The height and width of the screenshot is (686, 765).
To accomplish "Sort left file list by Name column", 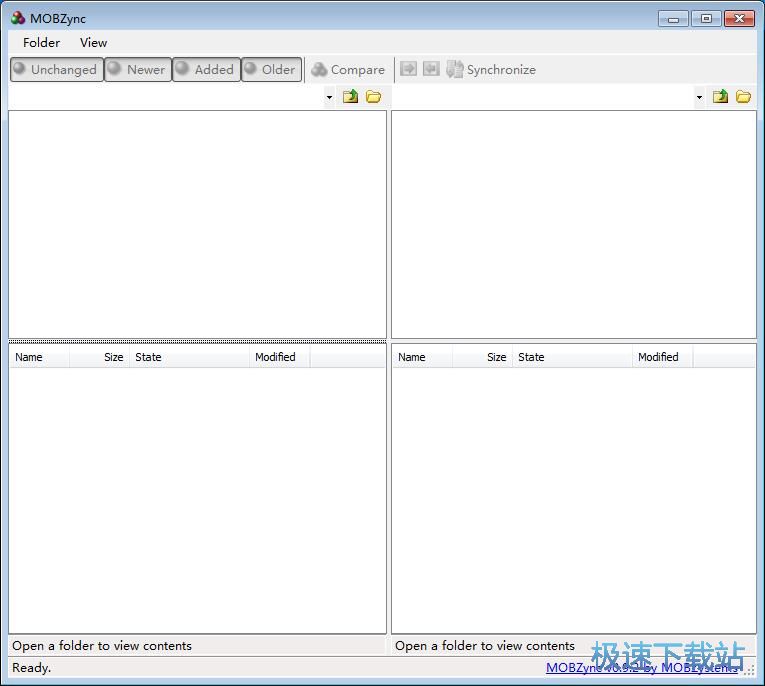I will tap(39, 357).
